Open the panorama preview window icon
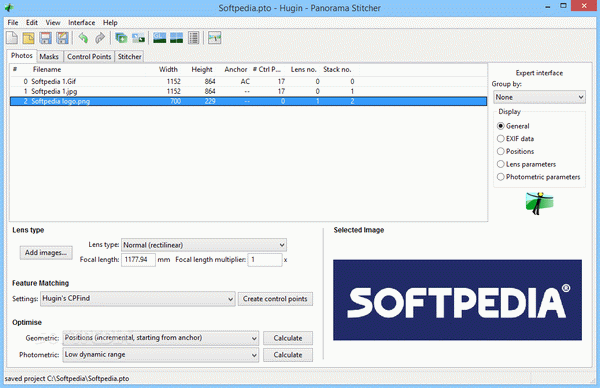The width and height of the screenshot is (600, 388). click(x=176, y=38)
